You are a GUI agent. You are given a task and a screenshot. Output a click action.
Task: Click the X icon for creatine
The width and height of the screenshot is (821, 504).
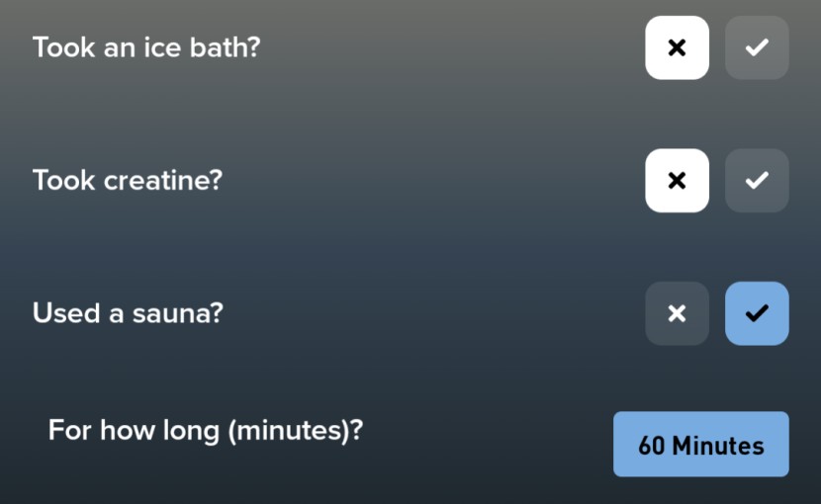[677, 181]
